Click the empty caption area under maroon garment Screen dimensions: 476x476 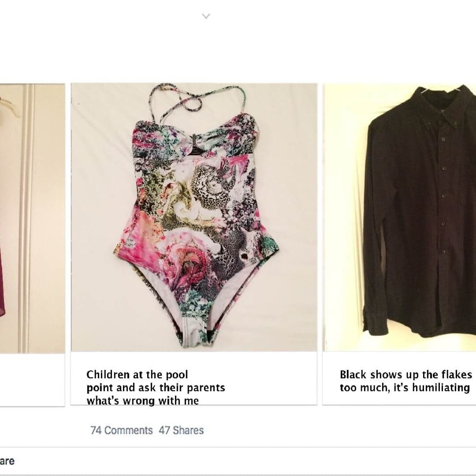(x=32, y=379)
